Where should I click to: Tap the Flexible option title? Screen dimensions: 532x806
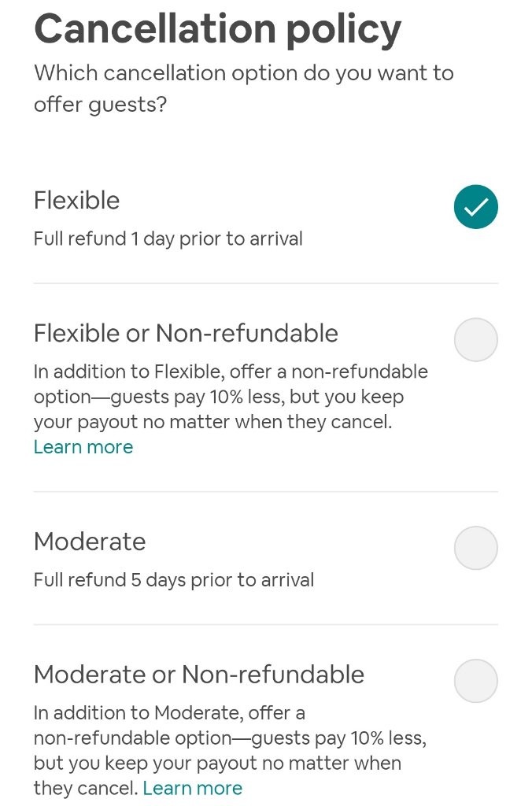[x=76, y=200]
